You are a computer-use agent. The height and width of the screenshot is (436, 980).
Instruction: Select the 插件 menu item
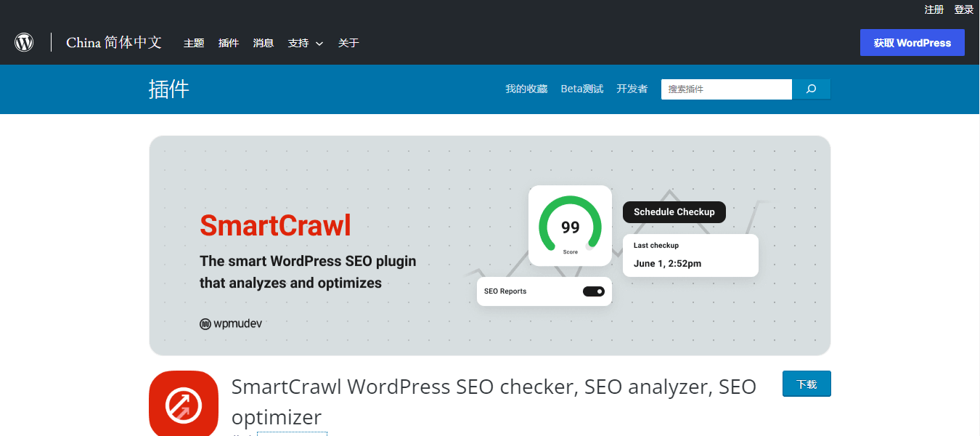point(228,42)
